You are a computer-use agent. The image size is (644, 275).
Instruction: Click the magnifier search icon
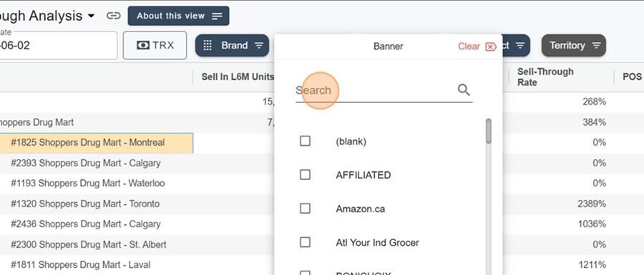tap(464, 90)
